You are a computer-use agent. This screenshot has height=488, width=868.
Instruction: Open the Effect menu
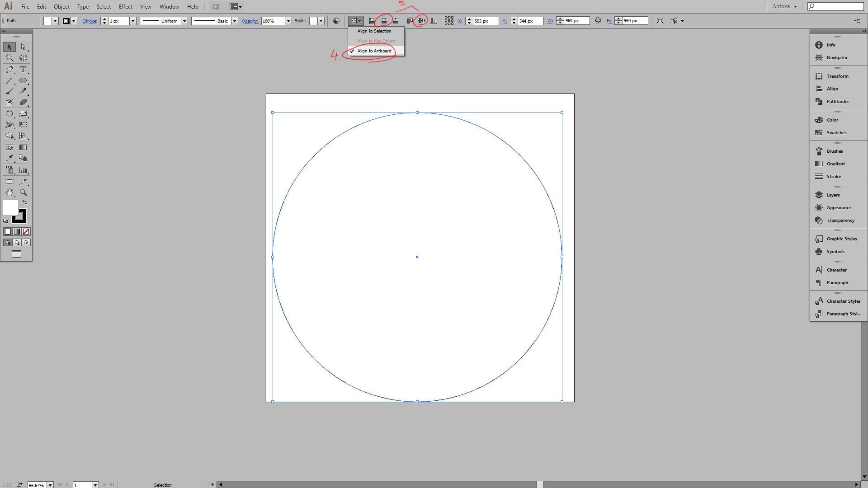click(x=125, y=7)
